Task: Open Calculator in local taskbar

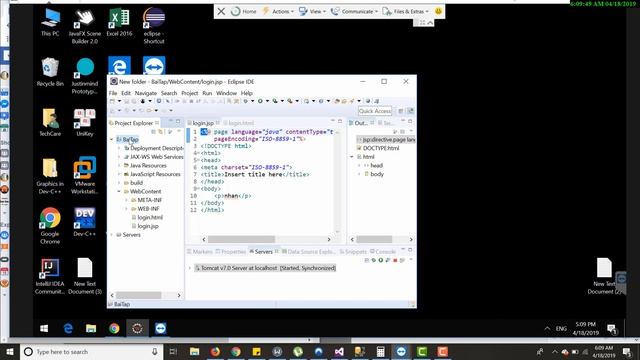Action: (380, 351)
